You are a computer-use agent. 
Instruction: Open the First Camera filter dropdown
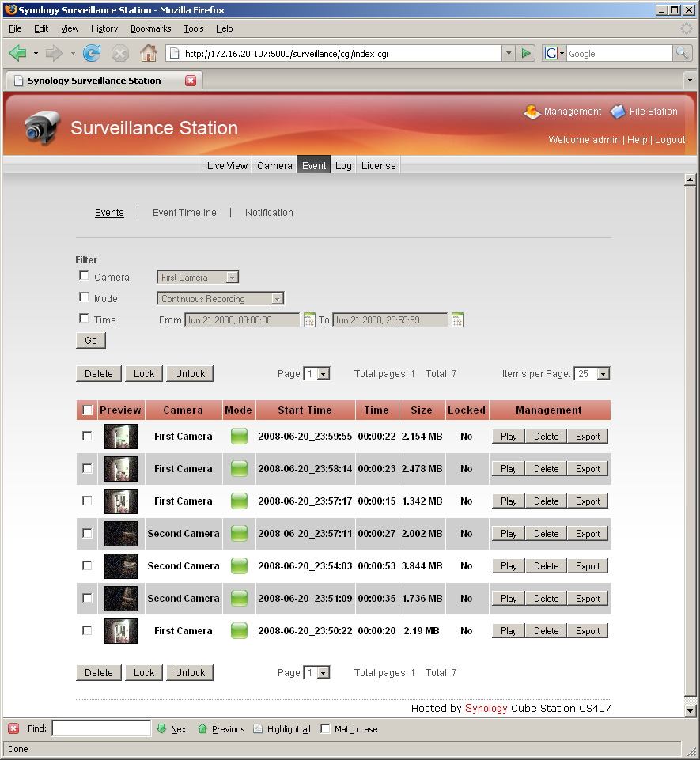tap(198, 278)
